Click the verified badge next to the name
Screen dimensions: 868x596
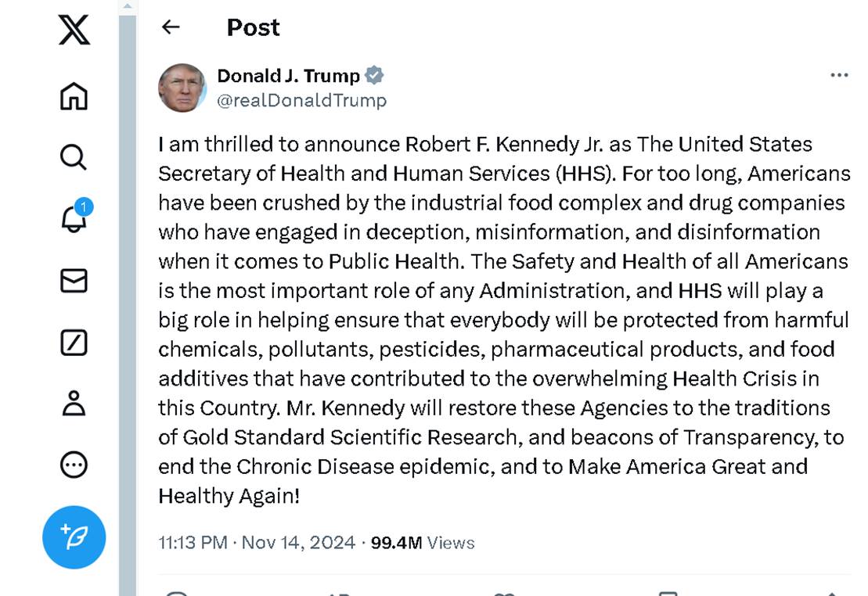(375, 76)
